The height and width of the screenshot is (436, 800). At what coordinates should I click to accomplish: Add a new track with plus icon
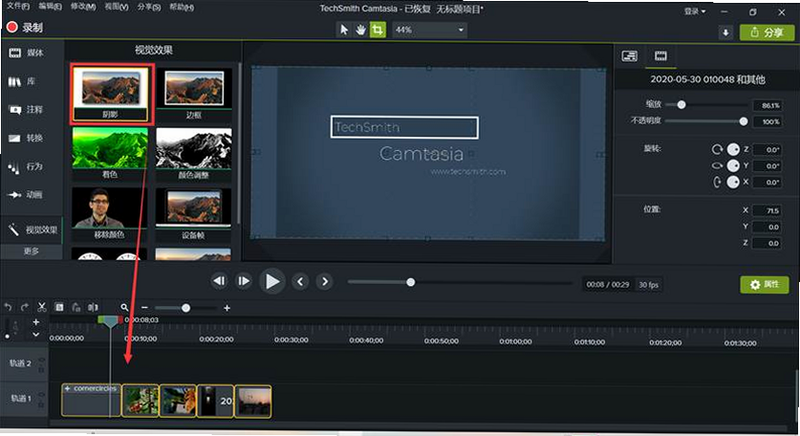coord(36,322)
